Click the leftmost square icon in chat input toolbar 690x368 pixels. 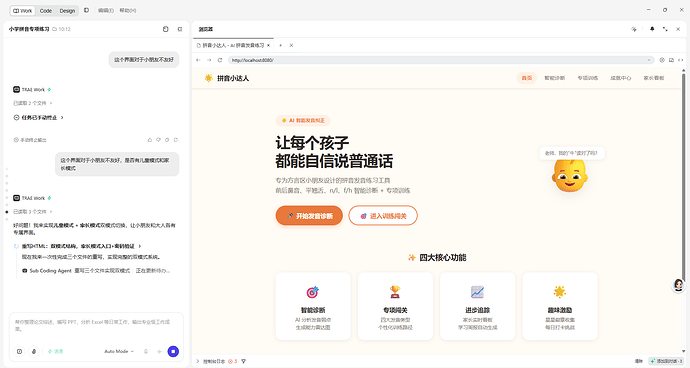tap(19, 351)
